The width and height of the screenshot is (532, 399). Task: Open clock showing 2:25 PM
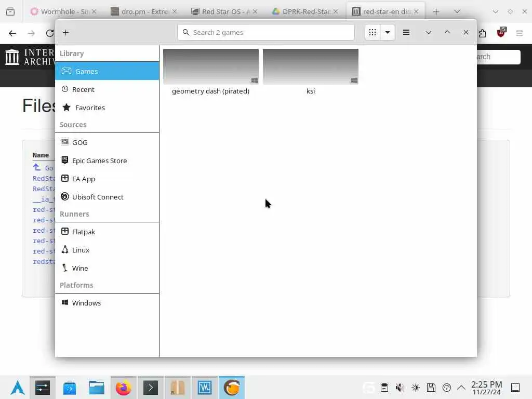486,388
